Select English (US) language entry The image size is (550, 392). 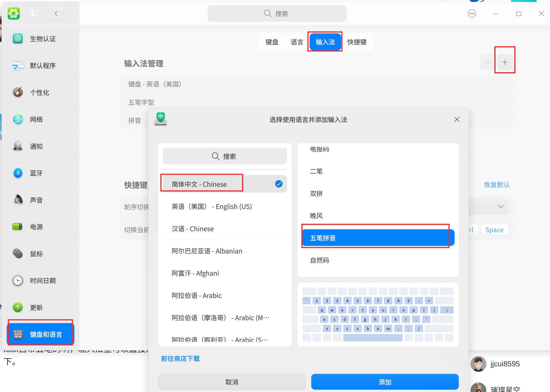click(212, 206)
